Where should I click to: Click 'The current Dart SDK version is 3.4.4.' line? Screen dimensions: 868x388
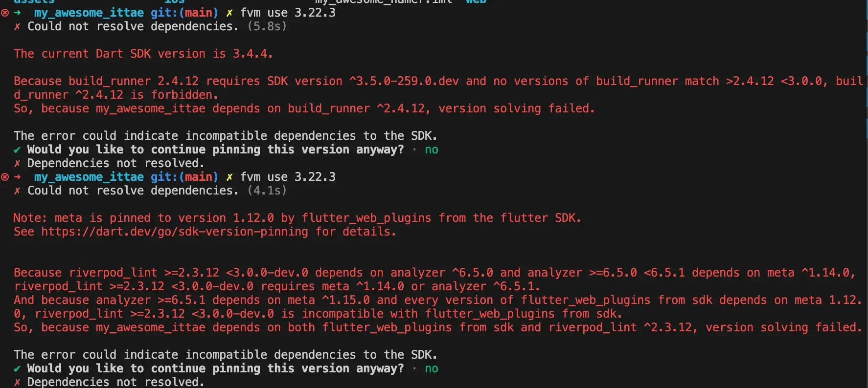click(x=143, y=54)
